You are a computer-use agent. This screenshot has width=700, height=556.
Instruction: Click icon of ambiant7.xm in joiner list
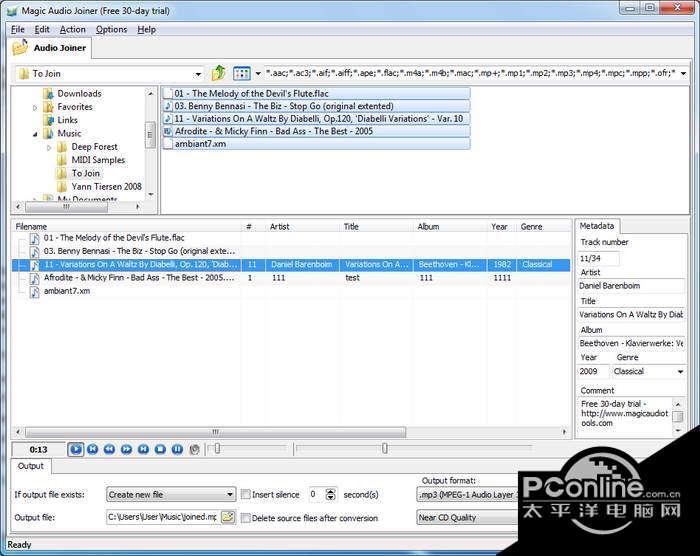pos(34,292)
